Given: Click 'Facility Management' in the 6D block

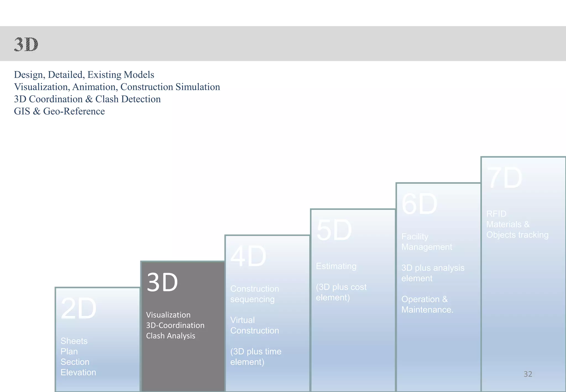Looking at the screenshot, I should 427,242.
